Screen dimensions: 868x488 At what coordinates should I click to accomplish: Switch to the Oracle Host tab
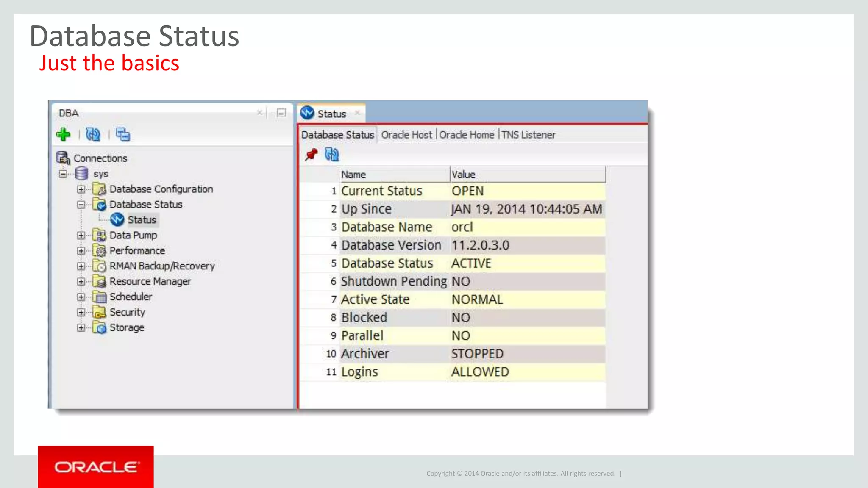pos(406,135)
